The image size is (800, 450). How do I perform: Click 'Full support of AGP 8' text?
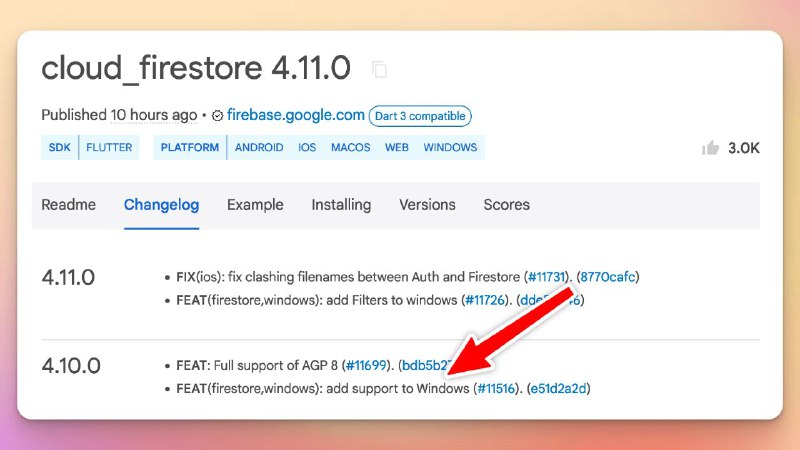pos(276,366)
